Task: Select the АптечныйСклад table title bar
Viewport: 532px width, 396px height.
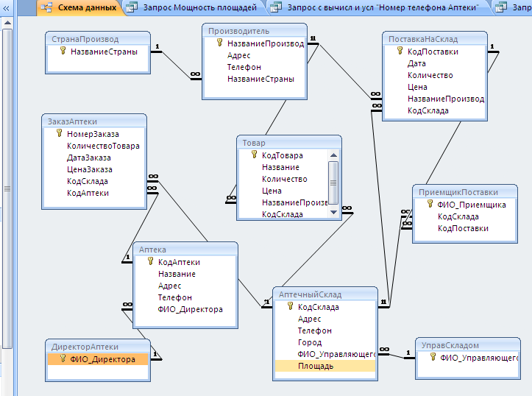Action: coord(325,294)
